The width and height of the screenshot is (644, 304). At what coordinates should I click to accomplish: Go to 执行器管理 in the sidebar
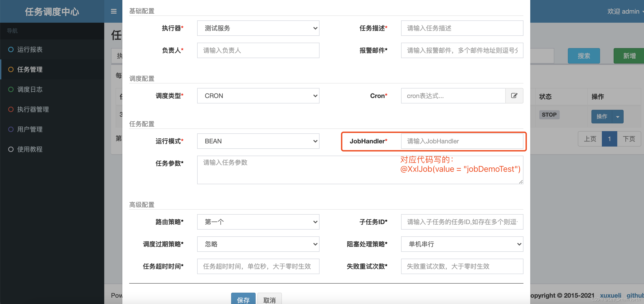[x=52, y=109]
